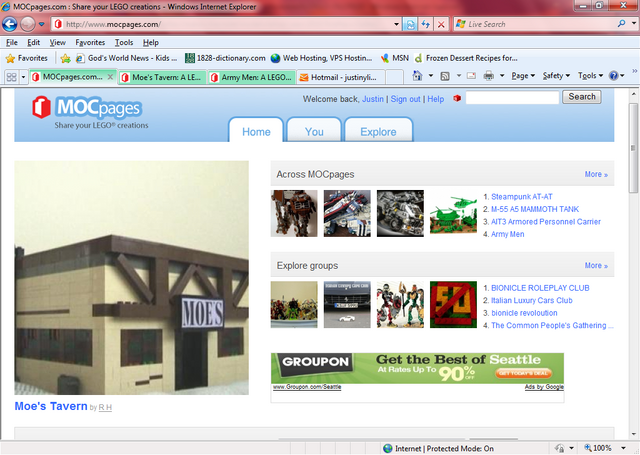This screenshot has width=640, height=455.
Task: Click the Sign out link
Action: [405, 99]
